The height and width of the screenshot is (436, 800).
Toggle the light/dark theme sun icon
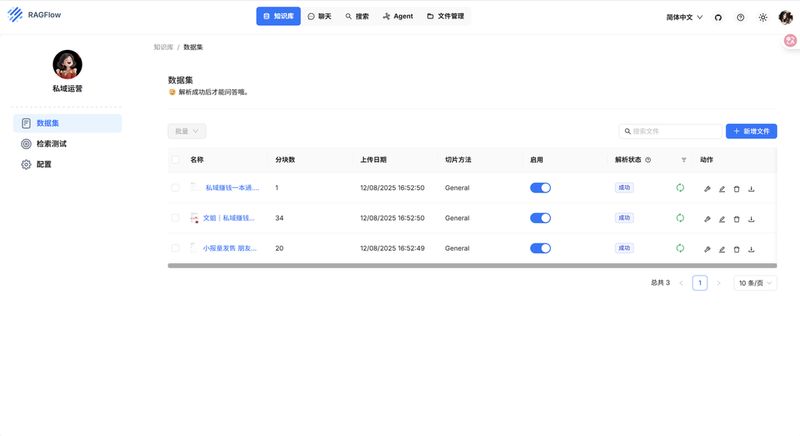(x=763, y=17)
